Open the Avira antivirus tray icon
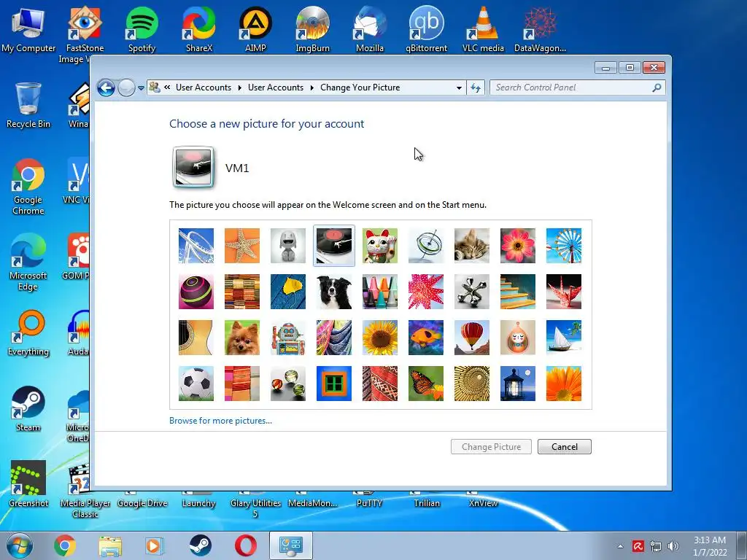 [638, 546]
